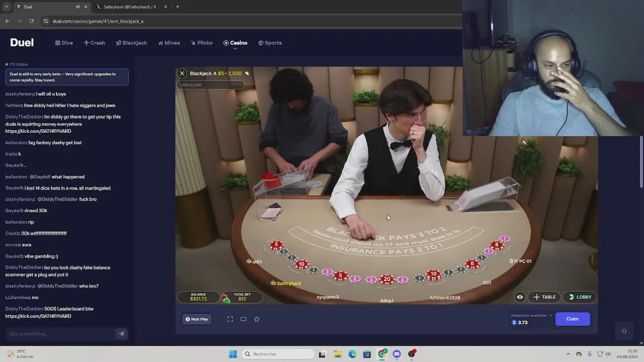Open a new browser tab
644x362 pixels.
pyautogui.click(x=178, y=7)
